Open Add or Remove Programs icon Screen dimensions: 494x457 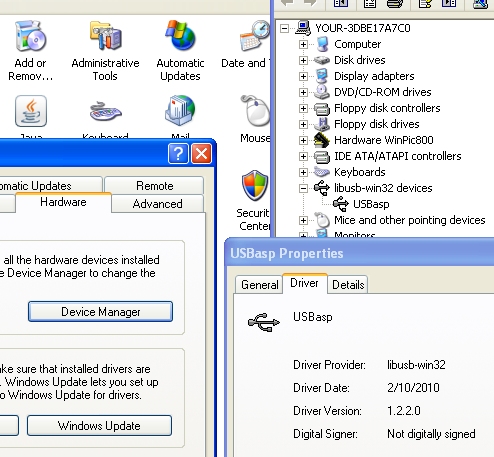30,37
